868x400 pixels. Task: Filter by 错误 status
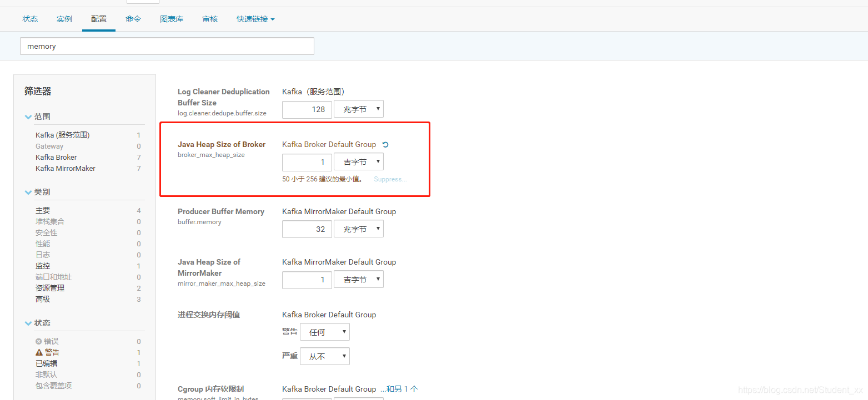click(51, 341)
